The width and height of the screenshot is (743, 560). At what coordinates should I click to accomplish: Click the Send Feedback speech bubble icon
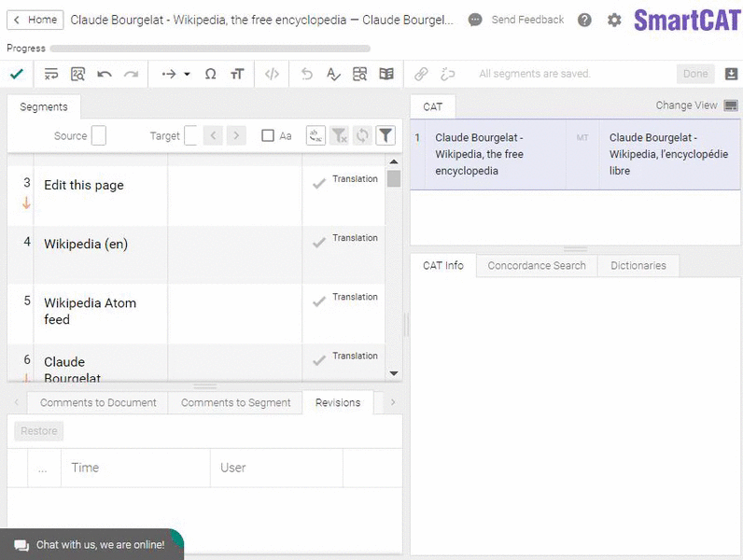475,20
